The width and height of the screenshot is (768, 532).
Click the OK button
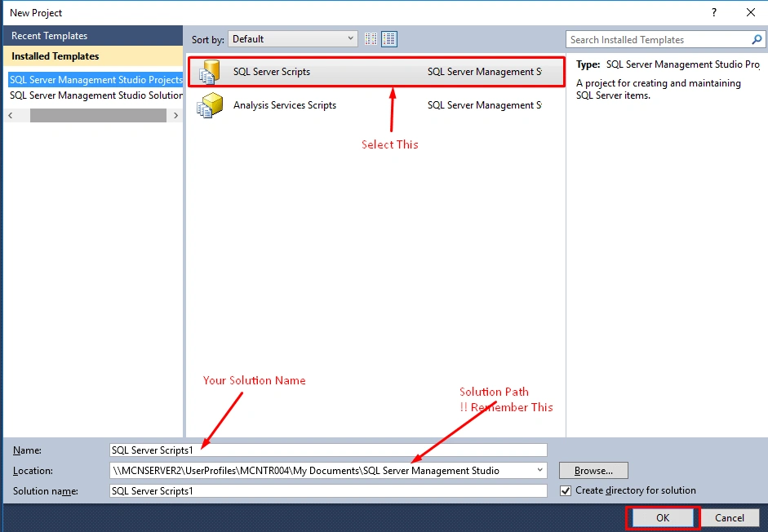[663, 518]
